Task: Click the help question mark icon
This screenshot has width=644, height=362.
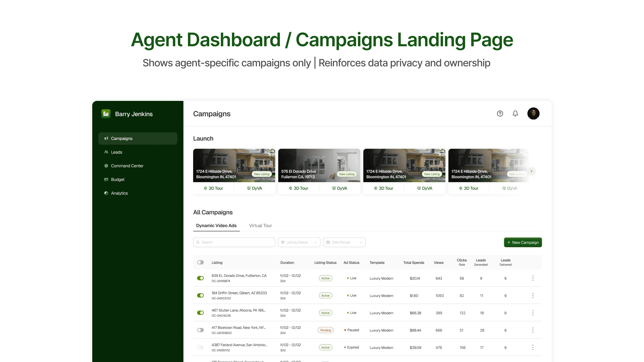Action: pos(500,114)
